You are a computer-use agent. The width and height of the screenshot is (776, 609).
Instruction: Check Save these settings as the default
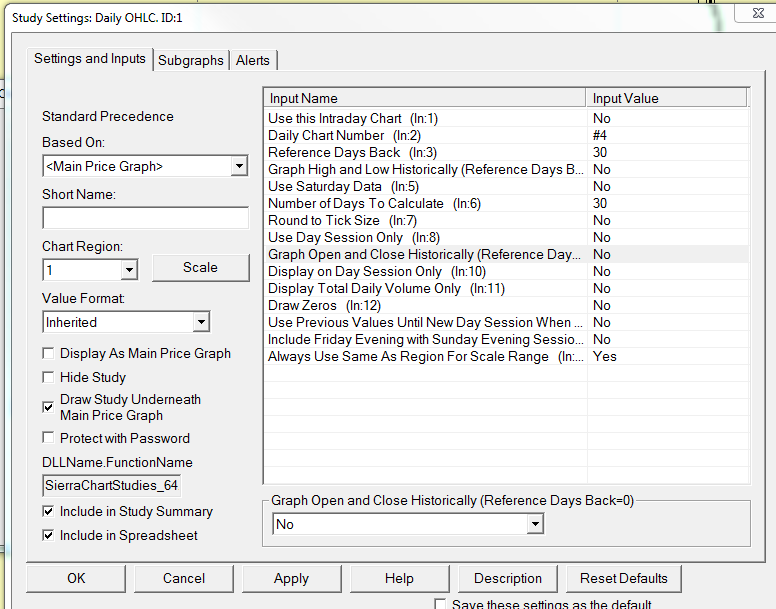click(440, 604)
